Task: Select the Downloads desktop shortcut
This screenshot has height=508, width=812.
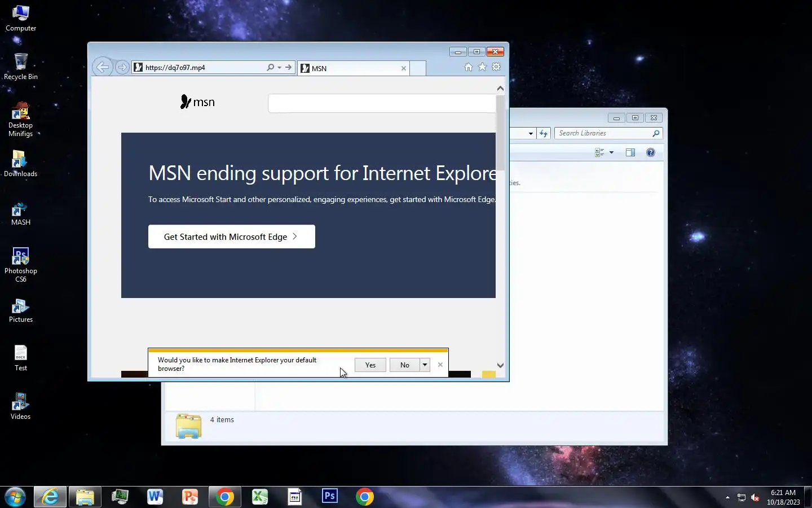Action: click(21, 164)
